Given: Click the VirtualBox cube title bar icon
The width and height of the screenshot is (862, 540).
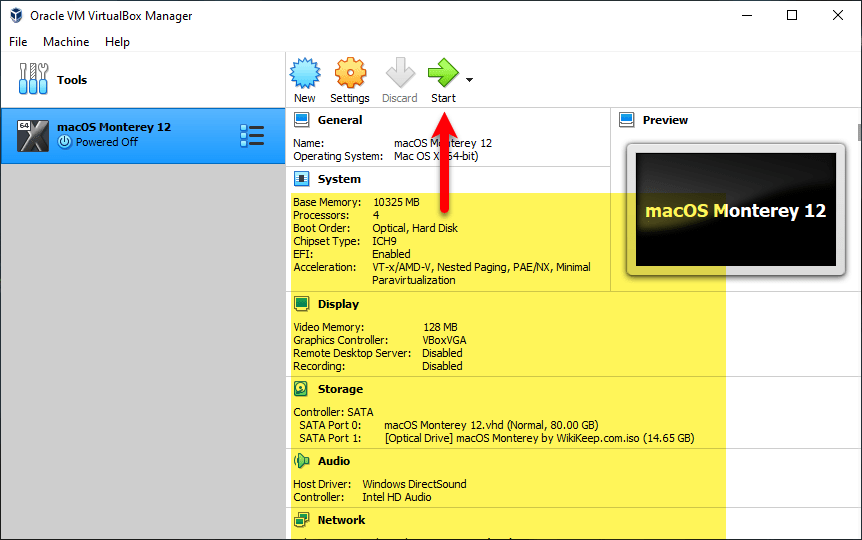Looking at the screenshot, I should pyautogui.click(x=16, y=15).
